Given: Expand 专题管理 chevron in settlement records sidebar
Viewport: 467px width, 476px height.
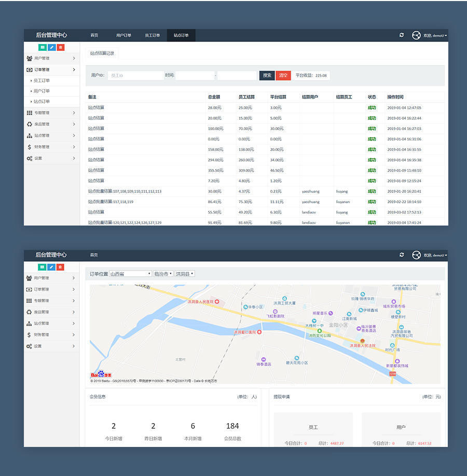Looking at the screenshot, I should point(74,113).
